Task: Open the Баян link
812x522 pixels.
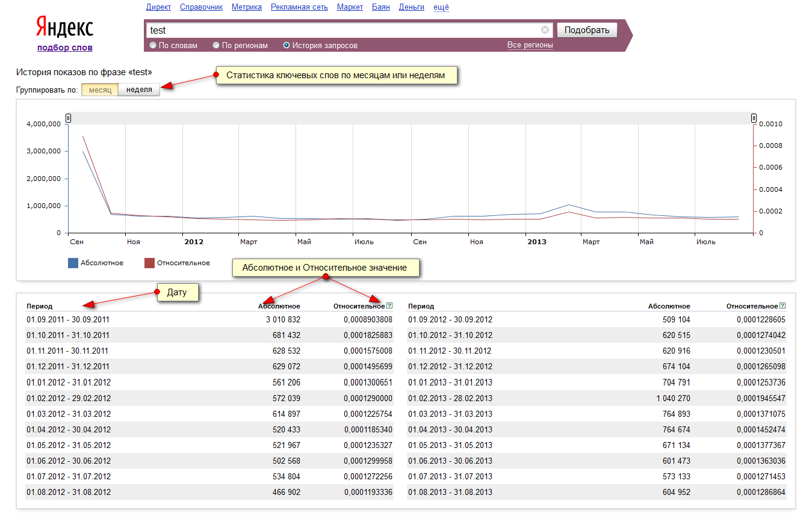Action: 380,7
